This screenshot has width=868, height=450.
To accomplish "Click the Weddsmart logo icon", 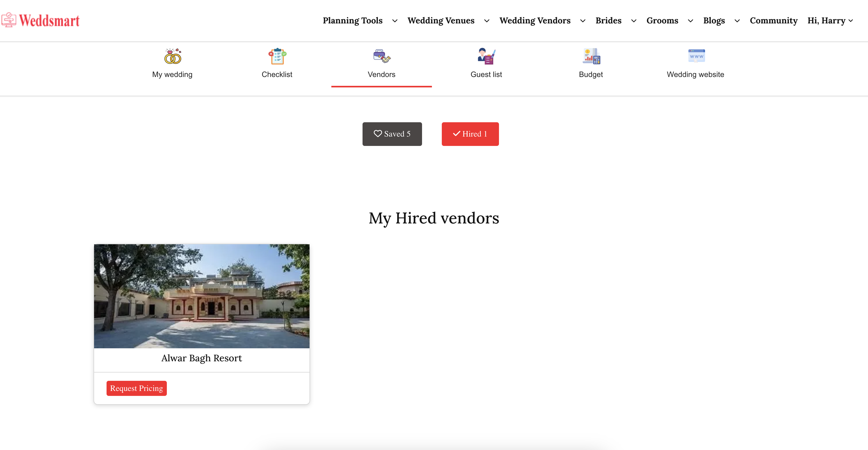I will click(9, 20).
